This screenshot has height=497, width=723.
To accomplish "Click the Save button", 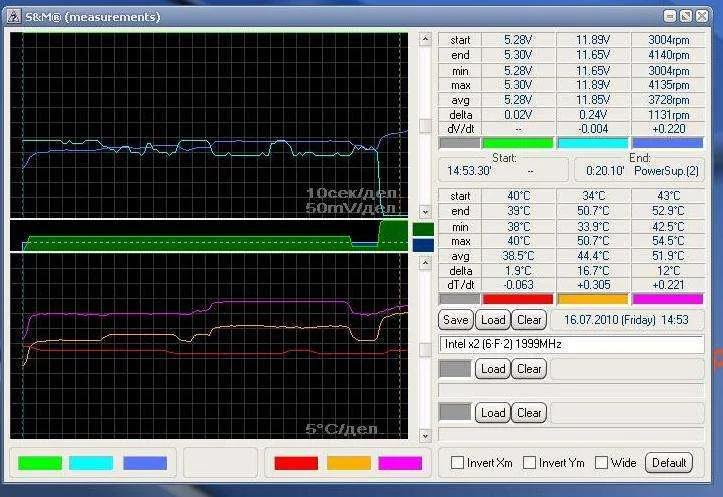I will pyautogui.click(x=456, y=320).
